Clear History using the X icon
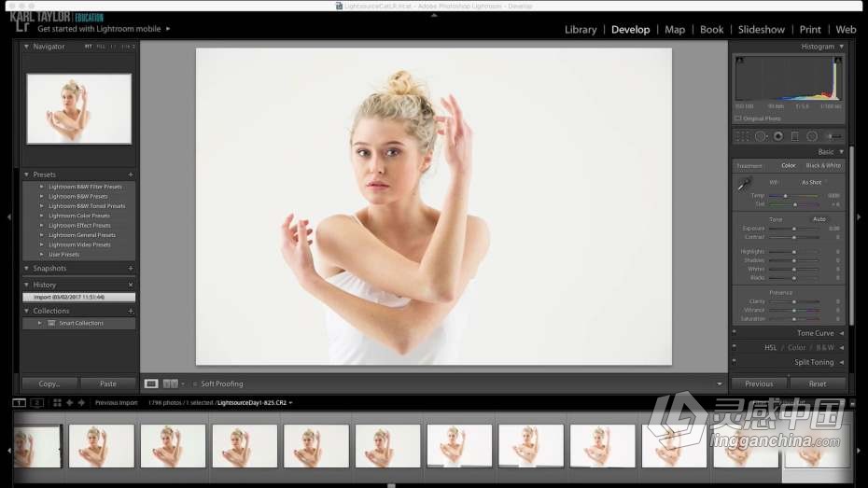This screenshot has width=868, height=488. click(131, 285)
